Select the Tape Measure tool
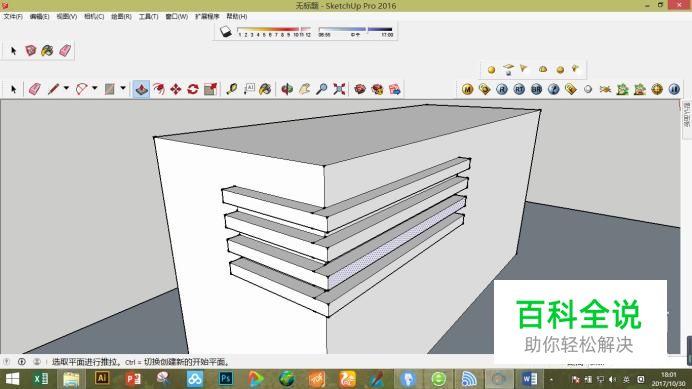Image resolution: width=692 pixels, height=389 pixels. click(x=231, y=89)
